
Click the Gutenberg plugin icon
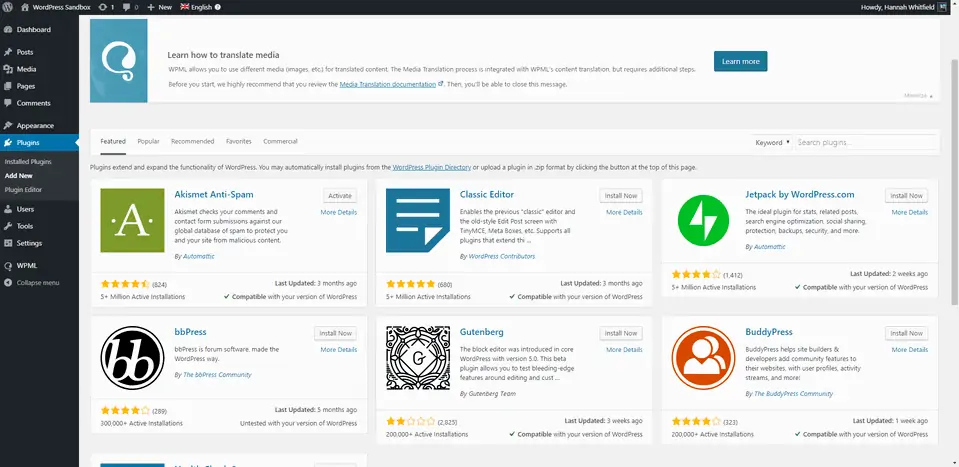click(x=418, y=358)
